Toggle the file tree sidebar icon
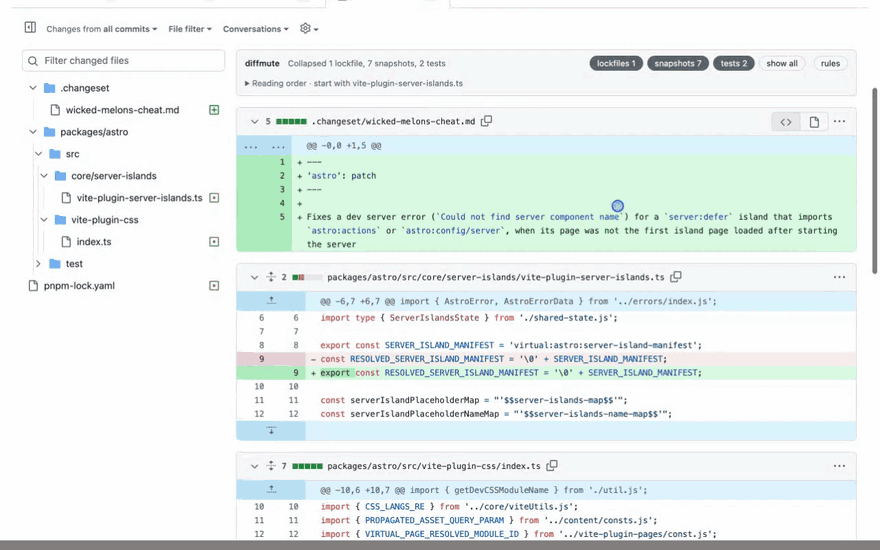Image resolution: width=880 pixels, height=550 pixels. coord(30,28)
